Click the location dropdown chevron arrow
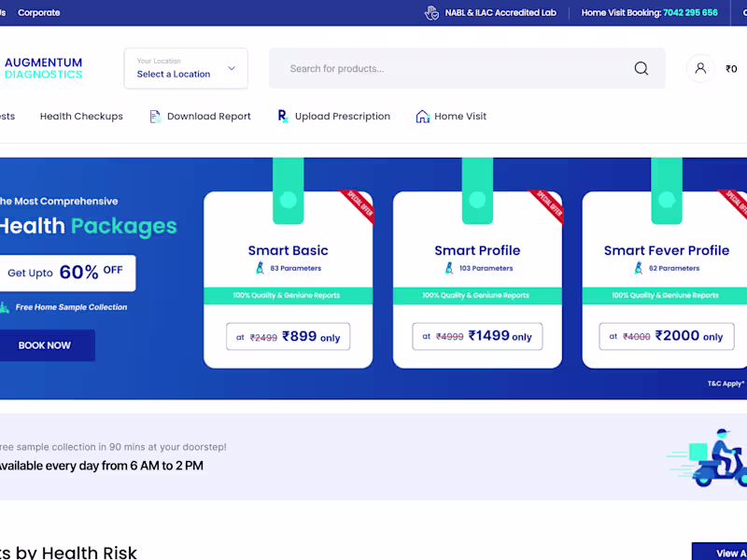The height and width of the screenshot is (560, 747). click(232, 68)
